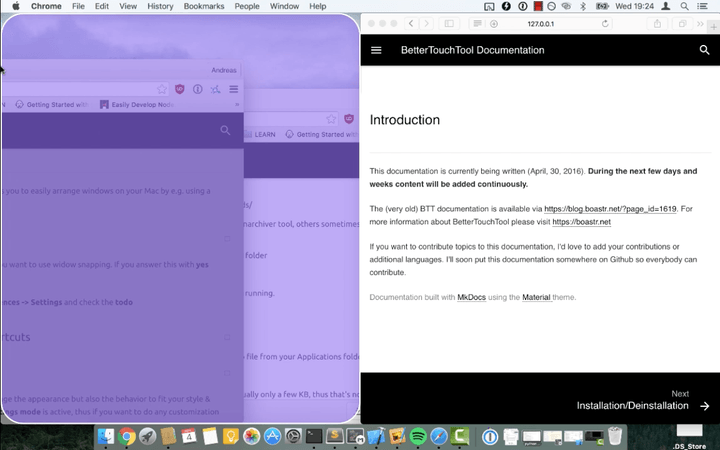Click the Andreas profile button in Chrome

224,70
